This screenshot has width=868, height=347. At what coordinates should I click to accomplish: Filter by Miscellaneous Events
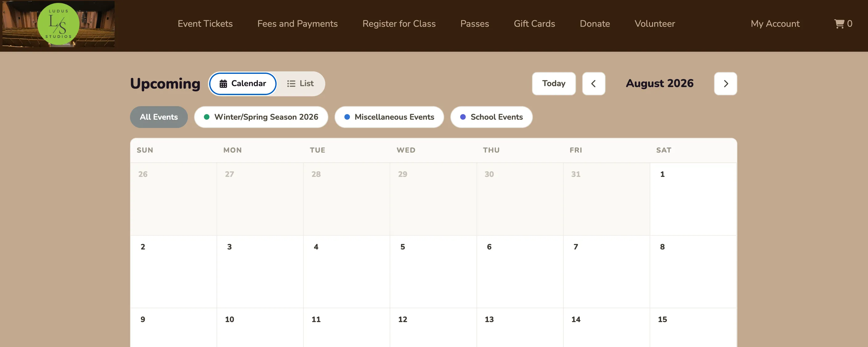389,117
